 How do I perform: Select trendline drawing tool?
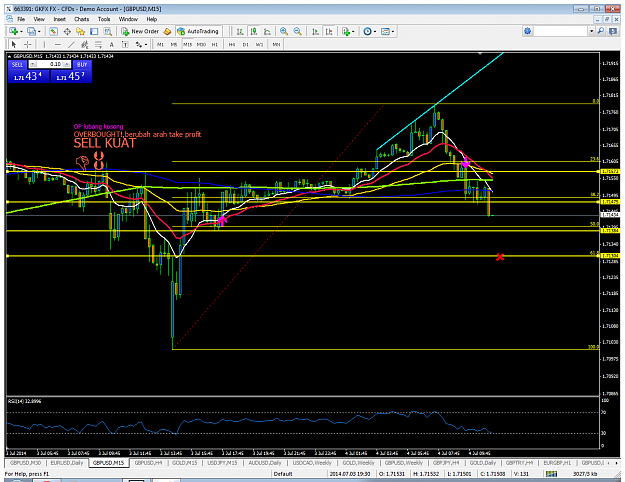[x=71, y=45]
